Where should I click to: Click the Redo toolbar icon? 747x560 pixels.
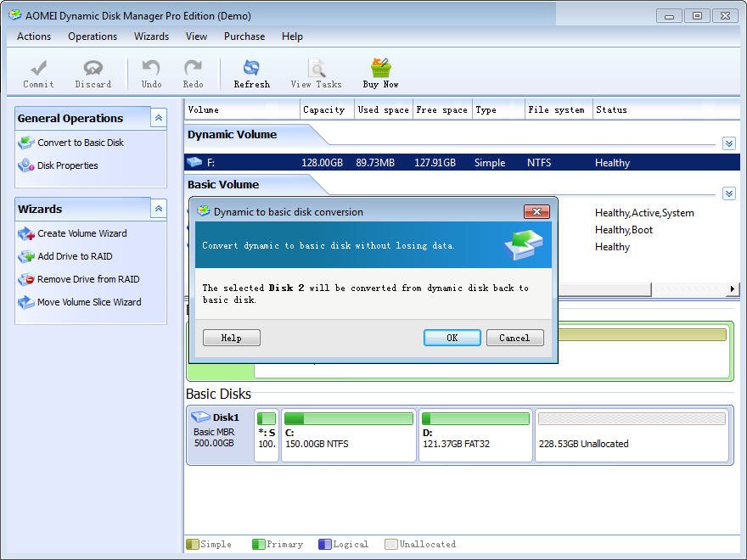click(193, 68)
